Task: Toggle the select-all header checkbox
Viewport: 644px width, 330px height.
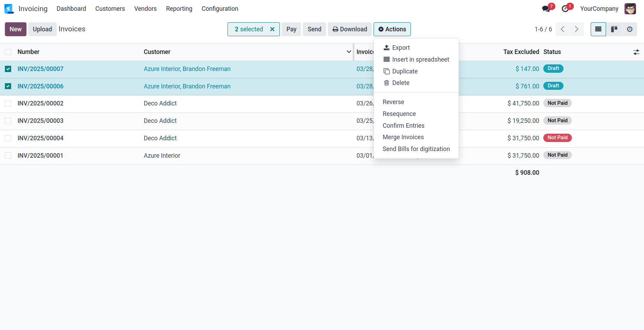Action: coord(8,52)
